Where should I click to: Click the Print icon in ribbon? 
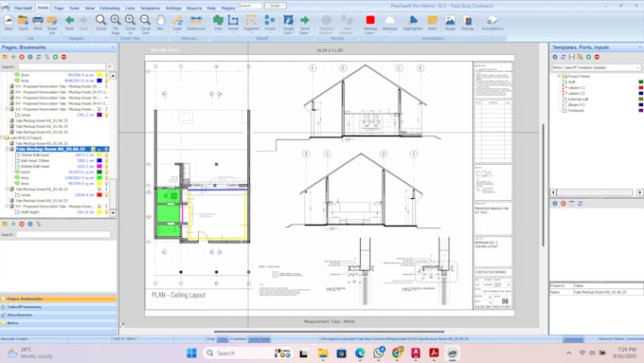[x=38, y=20]
